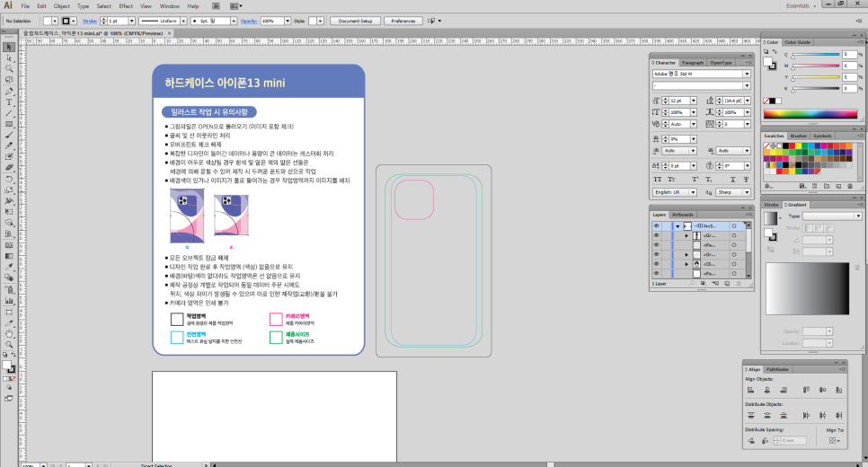Select the Magic Wand tool

tap(9, 69)
